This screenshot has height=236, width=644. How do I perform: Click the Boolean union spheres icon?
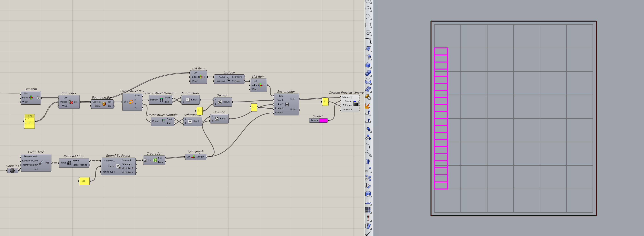368,73
